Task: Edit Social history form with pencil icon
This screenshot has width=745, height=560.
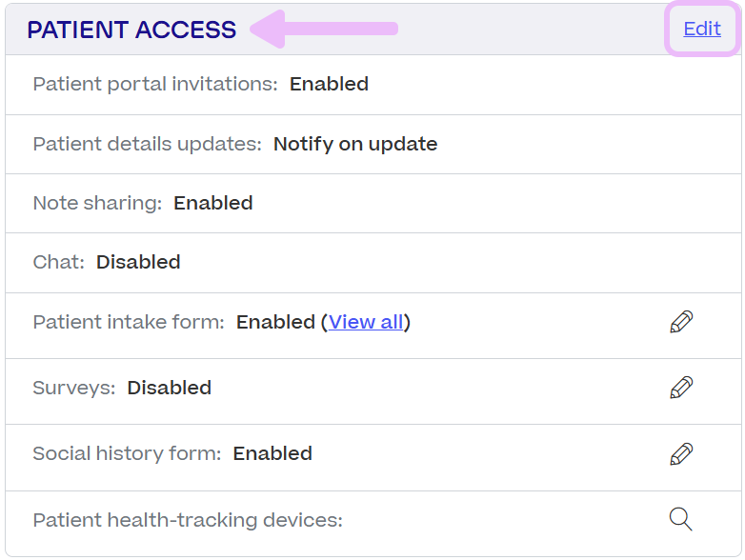Action: tap(681, 453)
